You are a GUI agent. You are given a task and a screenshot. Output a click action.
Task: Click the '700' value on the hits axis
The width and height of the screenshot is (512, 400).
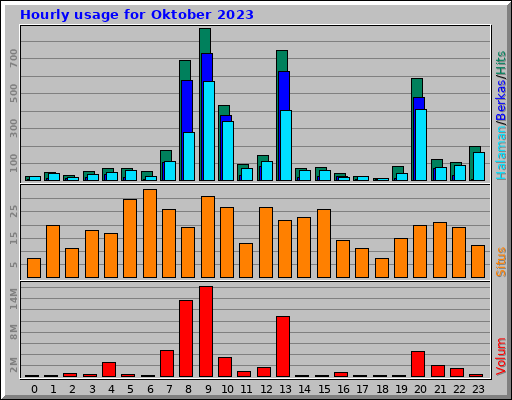14,58
